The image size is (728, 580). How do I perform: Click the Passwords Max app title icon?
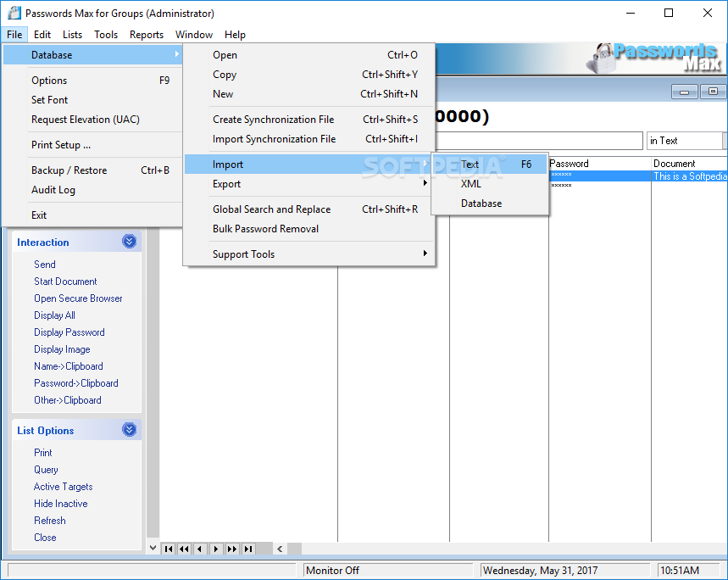tap(14, 13)
